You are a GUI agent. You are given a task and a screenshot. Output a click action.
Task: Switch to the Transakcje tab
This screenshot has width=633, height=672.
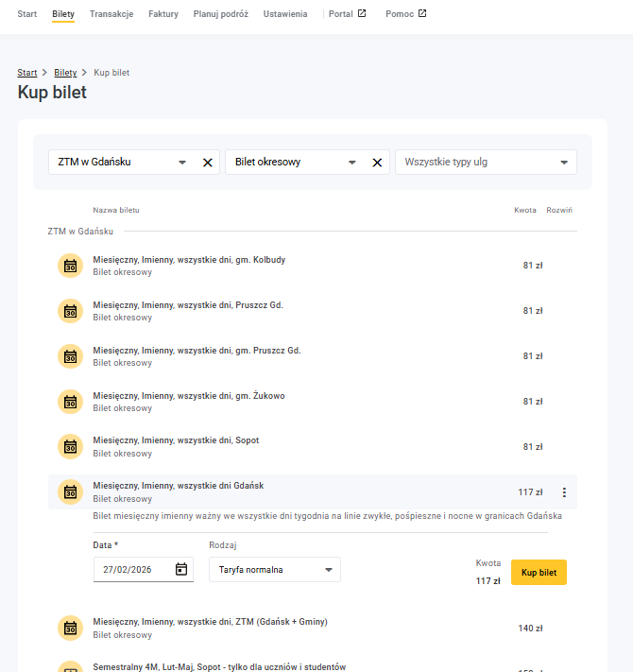(x=111, y=14)
